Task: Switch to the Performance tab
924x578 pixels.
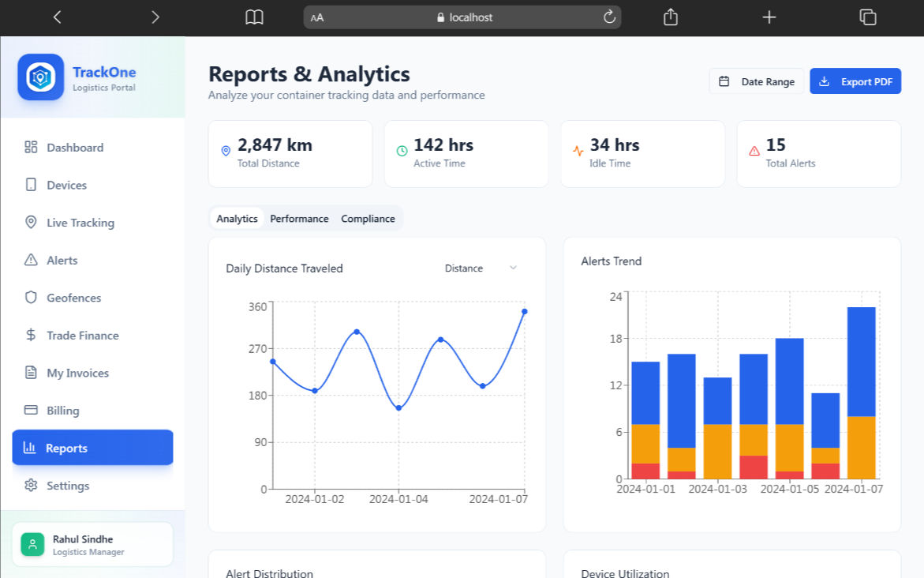Action: 299,219
